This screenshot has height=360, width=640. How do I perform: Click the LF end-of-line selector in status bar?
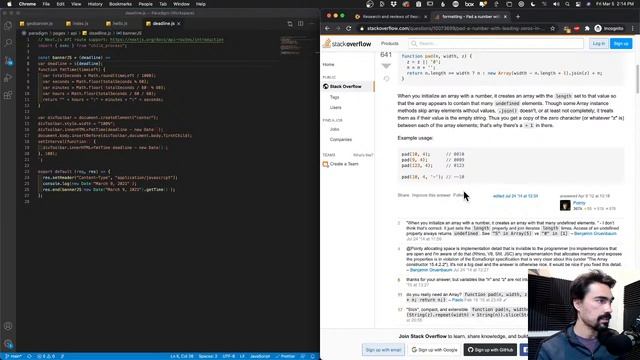coord(242,356)
